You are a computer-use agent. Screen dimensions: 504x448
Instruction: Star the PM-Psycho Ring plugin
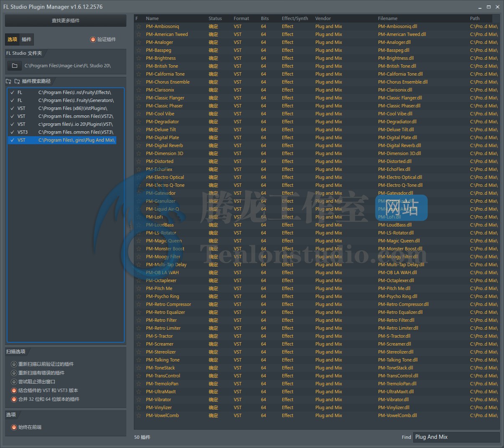(x=138, y=296)
